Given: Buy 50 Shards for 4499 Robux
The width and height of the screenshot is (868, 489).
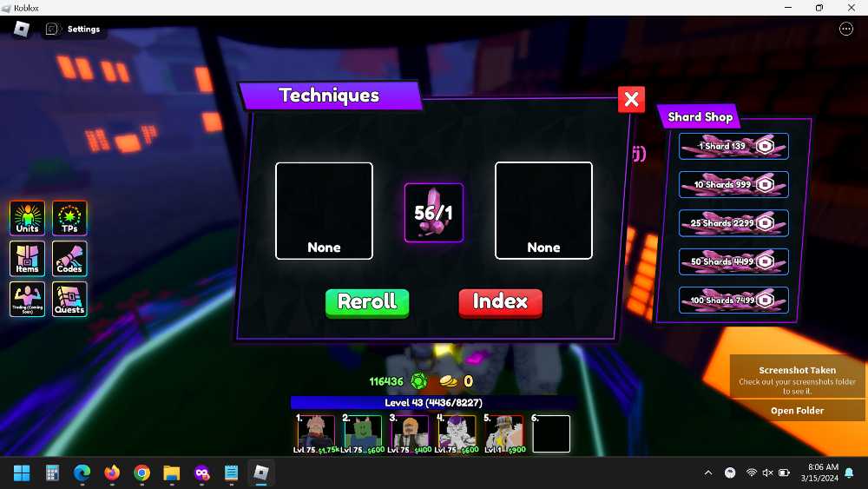Looking at the screenshot, I should [x=733, y=261].
